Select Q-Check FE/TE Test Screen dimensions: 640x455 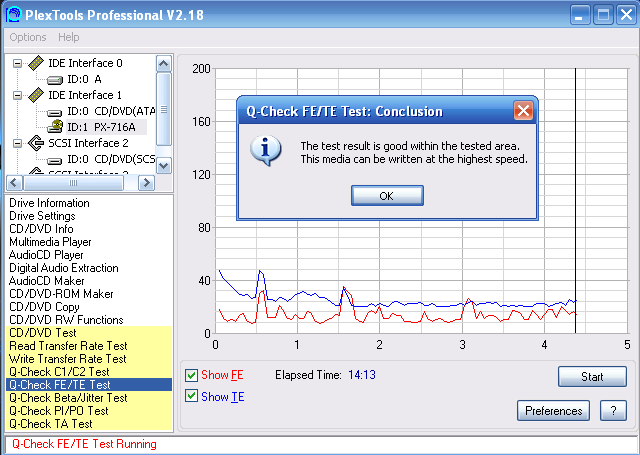(89, 385)
